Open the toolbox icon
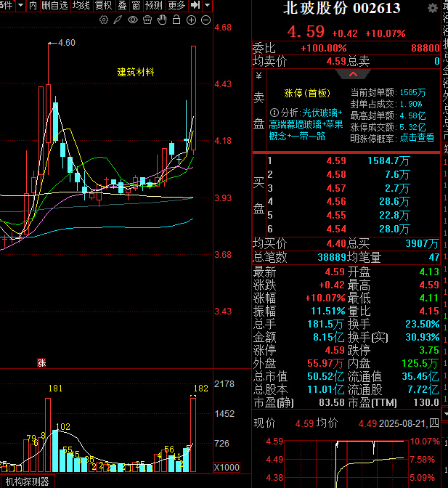 point(147,20)
